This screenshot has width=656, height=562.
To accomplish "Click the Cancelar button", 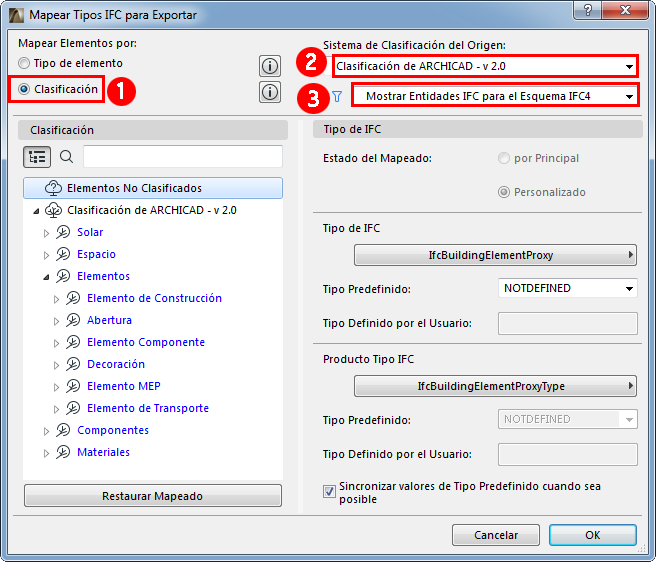I will [x=496, y=535].
